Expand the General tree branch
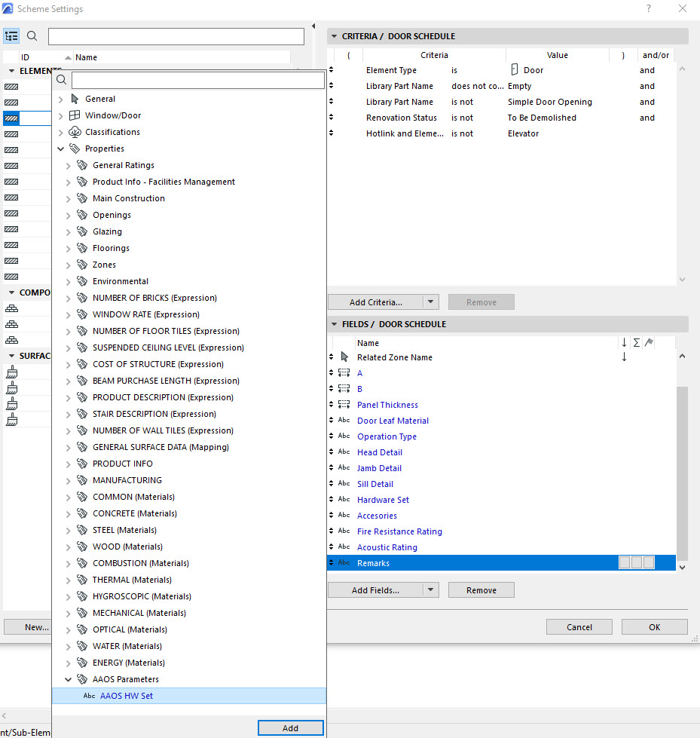 tap(60, 99)
